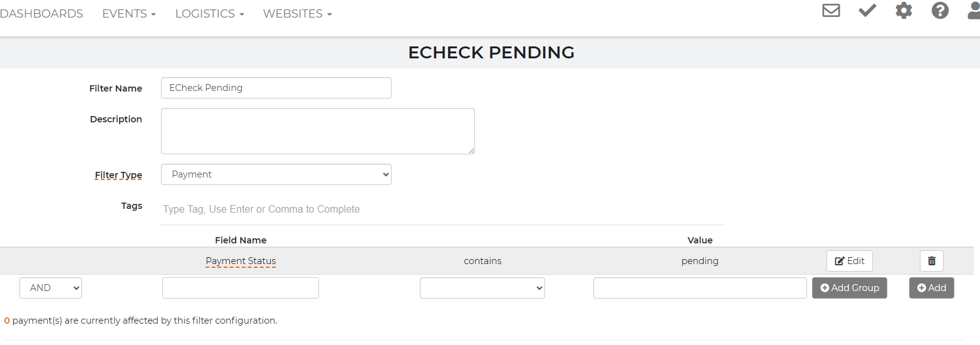The height and width of the screenshot is (345, 980).
Task: Open the mail envelope icon
Action: click(x=831, y=11)
